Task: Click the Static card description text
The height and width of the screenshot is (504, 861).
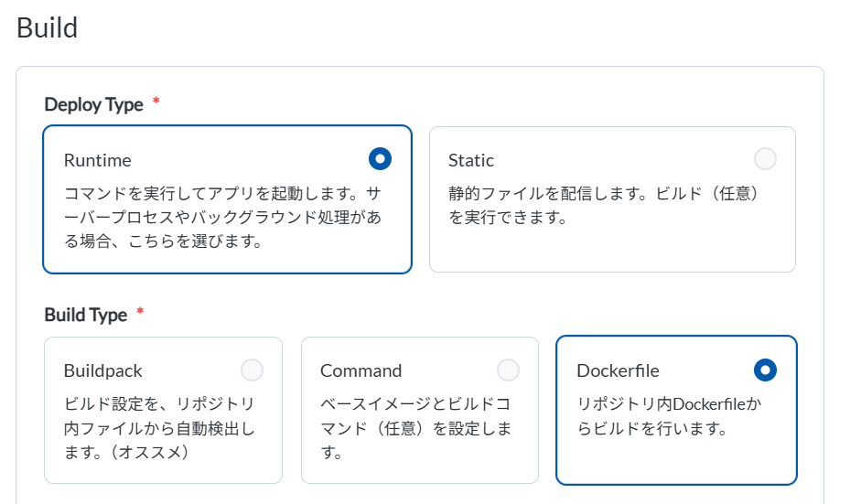Action: [604, 206]
